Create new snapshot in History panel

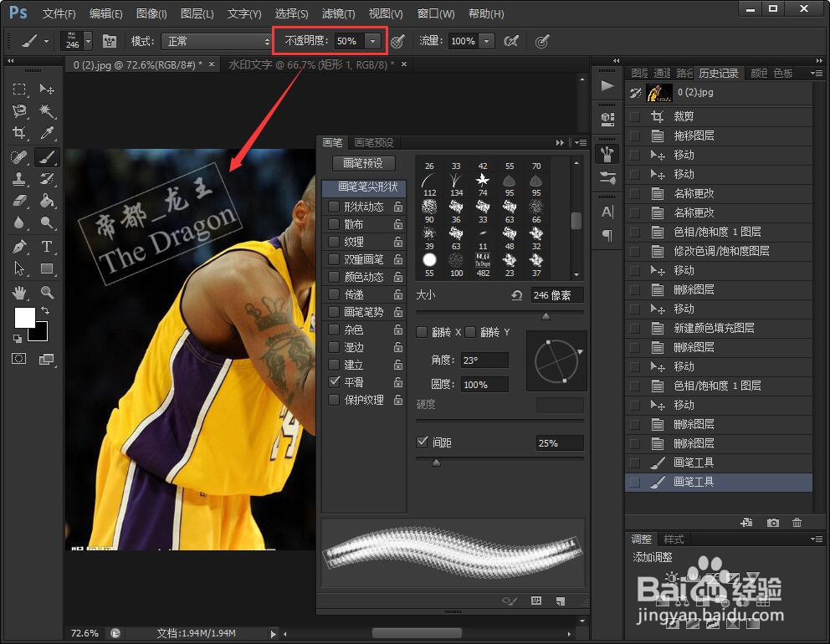tap(773, 523)
